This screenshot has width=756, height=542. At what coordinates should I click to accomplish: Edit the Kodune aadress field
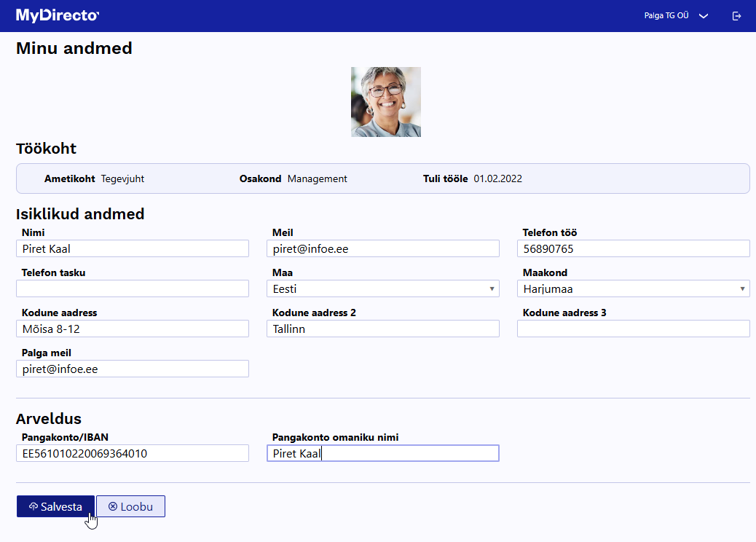133,329
